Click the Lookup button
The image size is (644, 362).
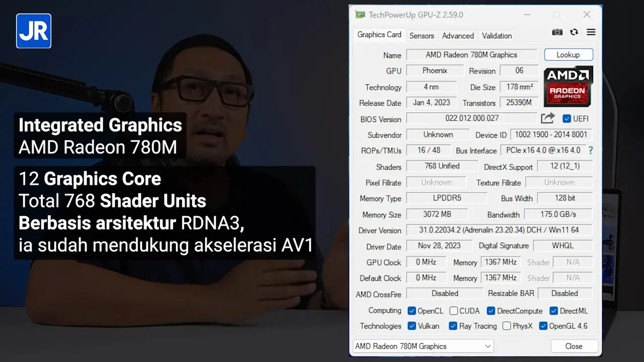click(x=569, y=55)
